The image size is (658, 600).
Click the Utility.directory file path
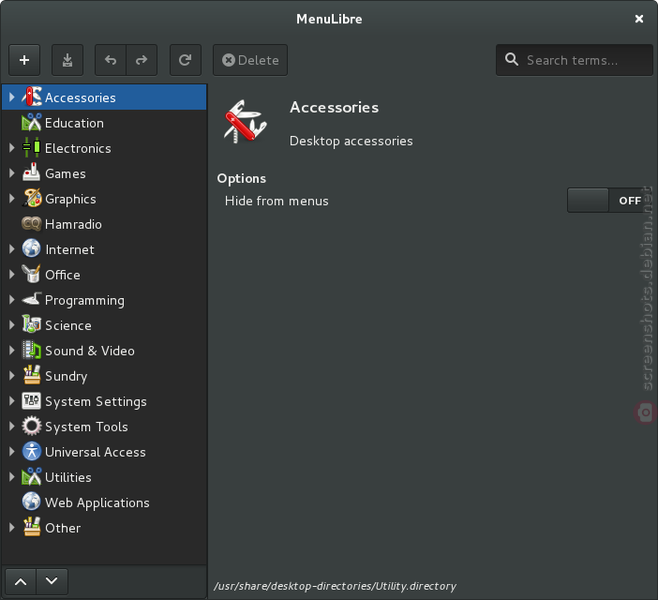click(335, 586)
